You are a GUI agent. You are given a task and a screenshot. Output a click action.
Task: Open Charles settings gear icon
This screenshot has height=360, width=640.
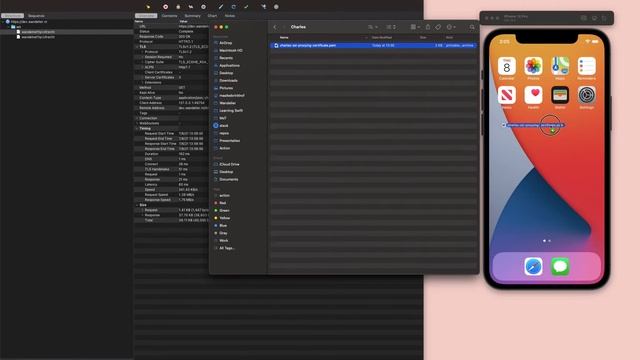(276, 7)
